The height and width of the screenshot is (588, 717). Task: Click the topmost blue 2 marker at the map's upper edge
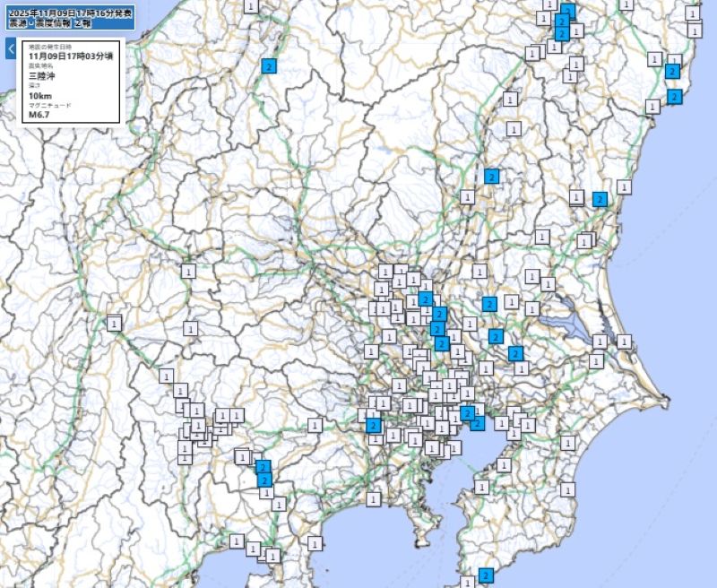pos(567,12)
